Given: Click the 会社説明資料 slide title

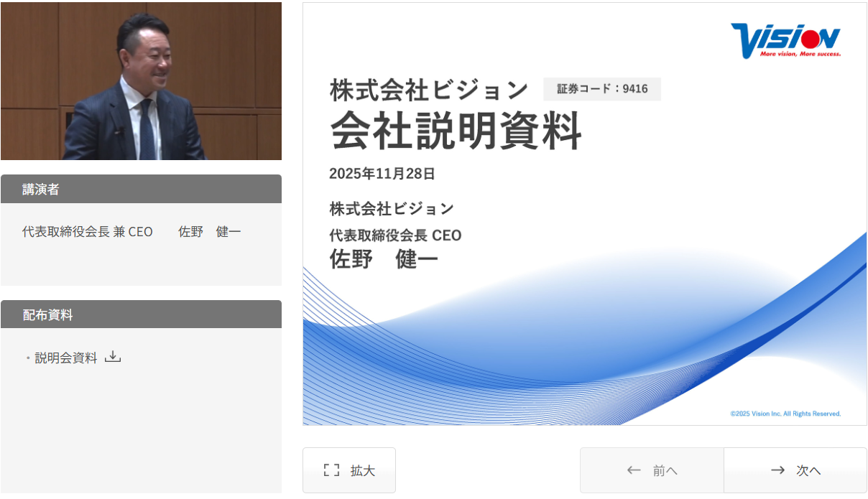Looking at the screenshot, I should click(x=456, y=131).
